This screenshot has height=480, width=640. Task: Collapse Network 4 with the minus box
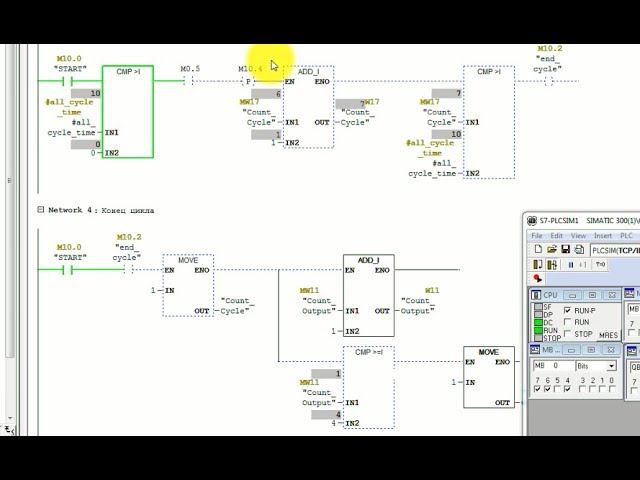coord(40,210)
